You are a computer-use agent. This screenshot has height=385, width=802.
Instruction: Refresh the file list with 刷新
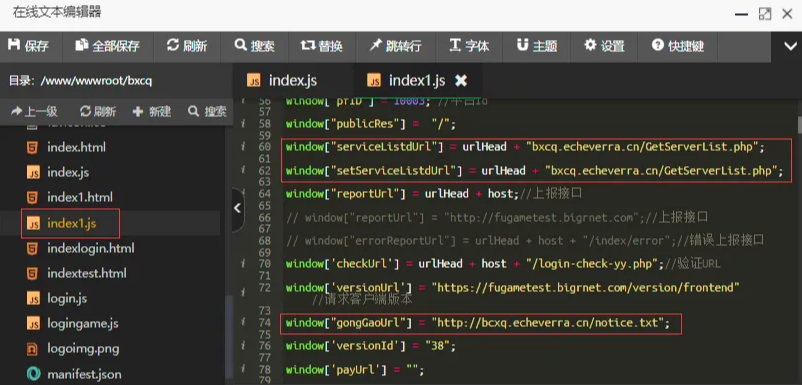(x=98, y=111)
